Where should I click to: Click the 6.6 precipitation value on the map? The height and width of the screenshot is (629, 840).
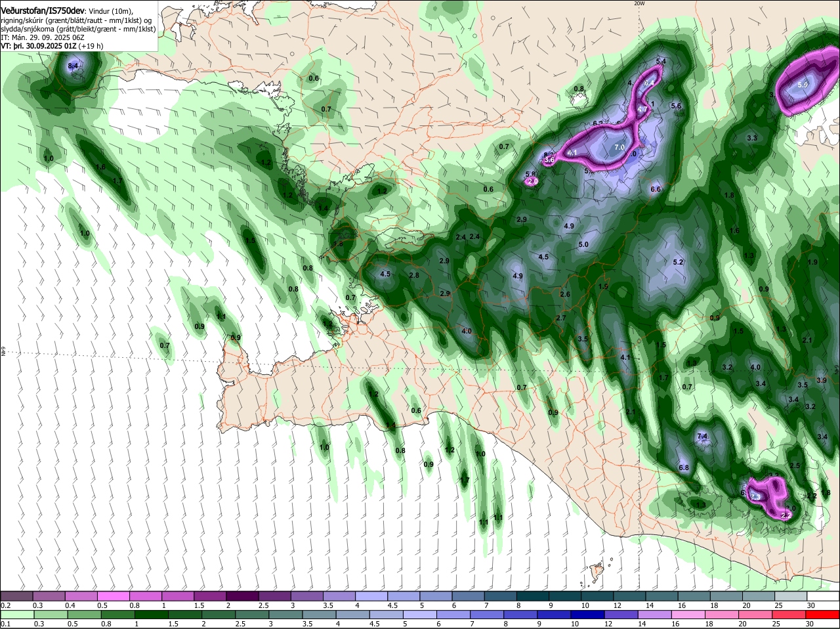pyautogui.click(x=656, y=189)
